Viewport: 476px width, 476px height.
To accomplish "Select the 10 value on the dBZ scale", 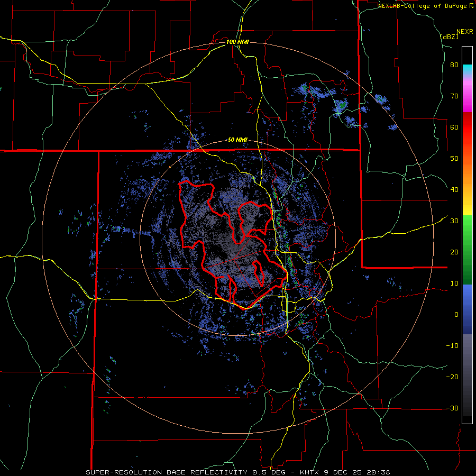I will (454, 283).
